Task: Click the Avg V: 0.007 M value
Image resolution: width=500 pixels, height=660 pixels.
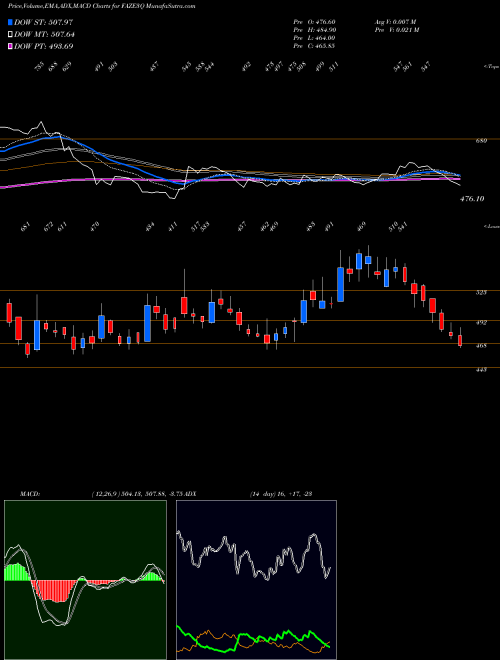Action: pos(395,22)
